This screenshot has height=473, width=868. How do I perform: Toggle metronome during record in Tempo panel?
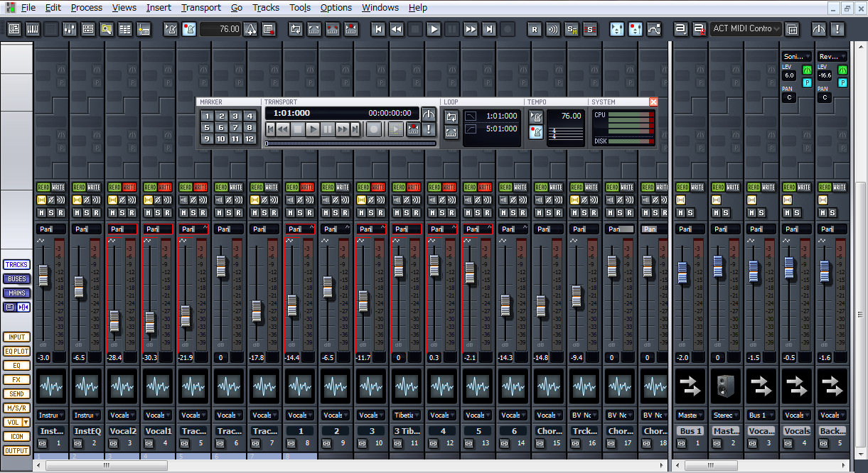point(536,133)
